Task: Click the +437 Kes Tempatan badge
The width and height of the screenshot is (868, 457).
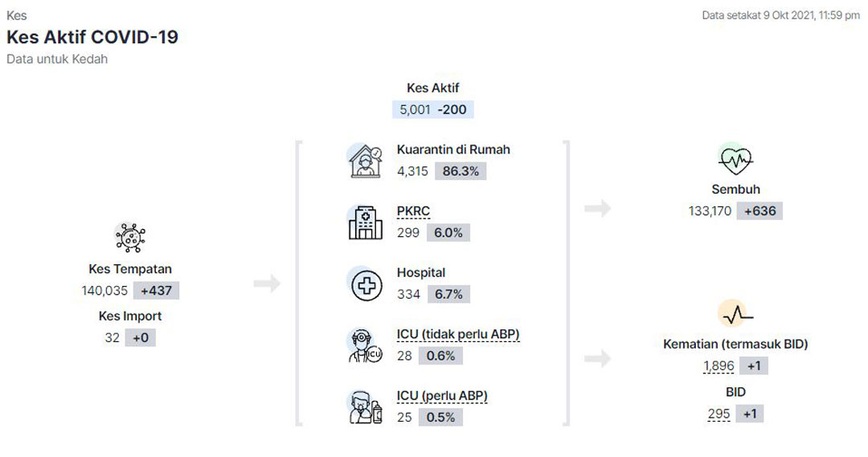Action: (156, 291)
